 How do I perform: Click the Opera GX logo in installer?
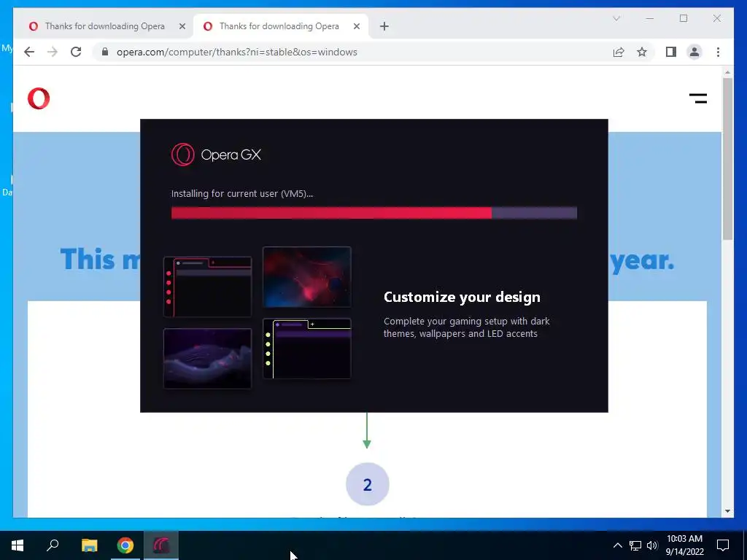216,155
